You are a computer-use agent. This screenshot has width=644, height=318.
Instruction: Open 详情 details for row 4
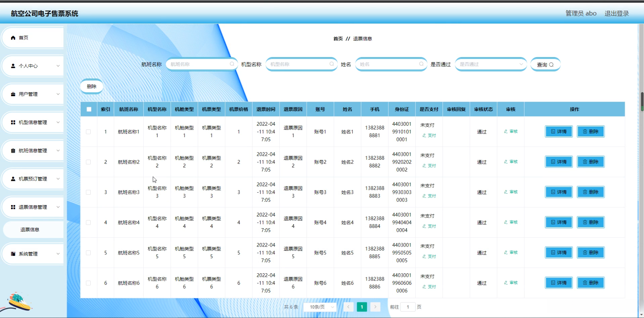pyautogui.click(x=559, y=222)
